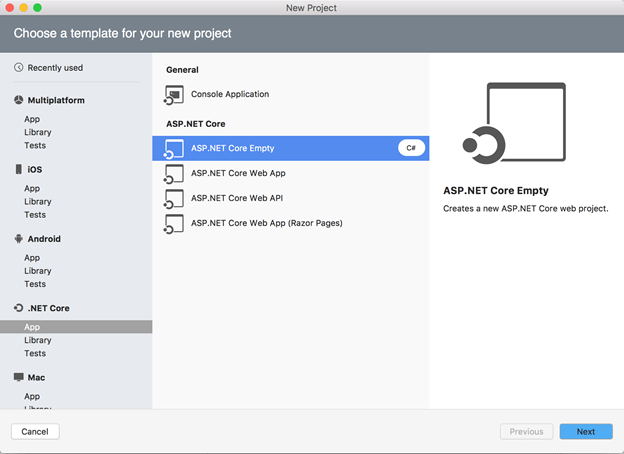Click the large template preview image
Screen dimensions: 624x454
point(514,125)
